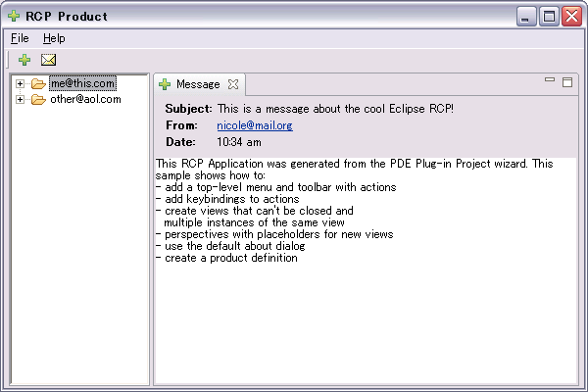Close the RCP Product window
The image size is (588, 392).
click(571, 17)
